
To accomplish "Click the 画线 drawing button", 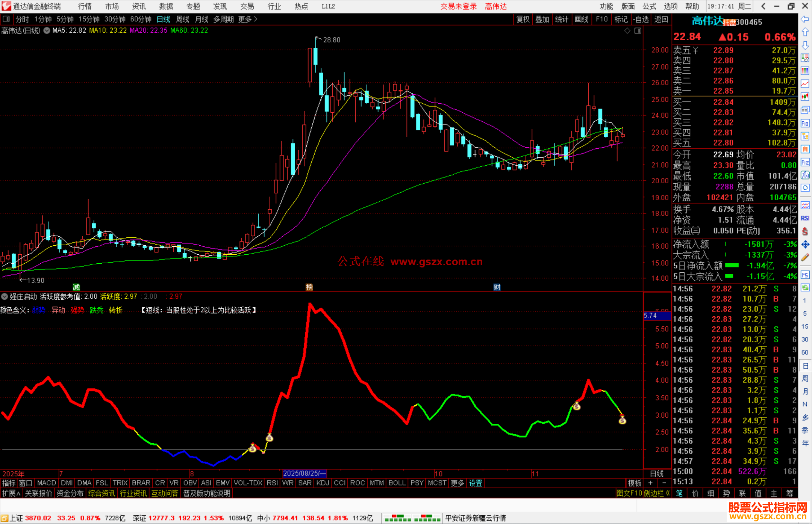I will pos(582,19).
